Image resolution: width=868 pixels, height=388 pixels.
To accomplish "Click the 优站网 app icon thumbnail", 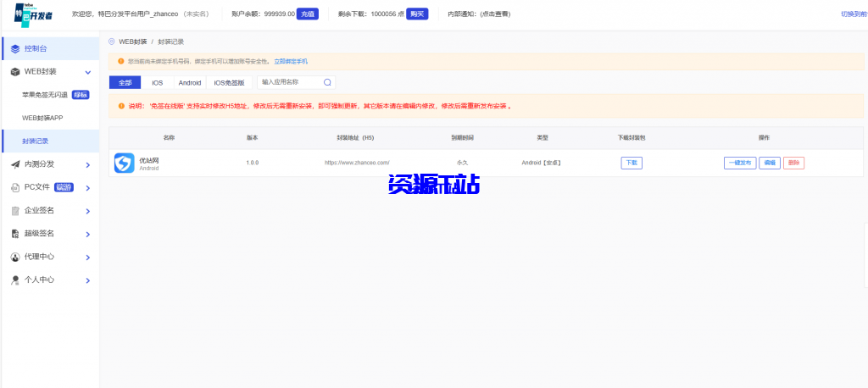I will (x=125, y=164).
